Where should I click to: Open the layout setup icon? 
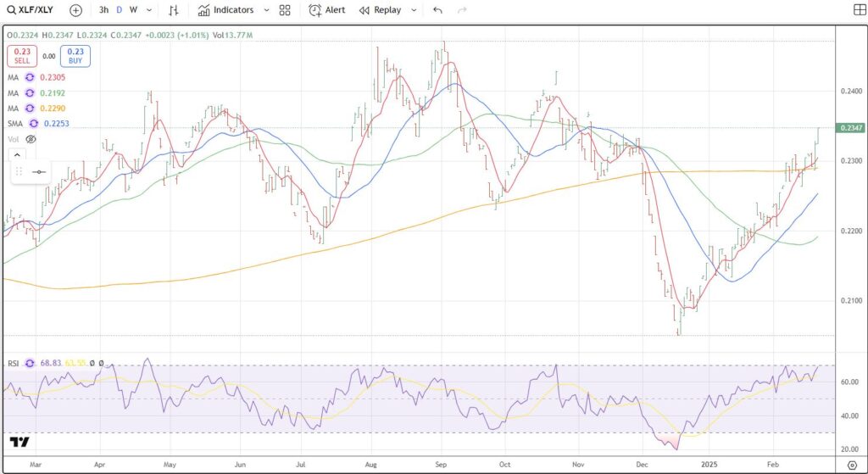tap(860, 10)
